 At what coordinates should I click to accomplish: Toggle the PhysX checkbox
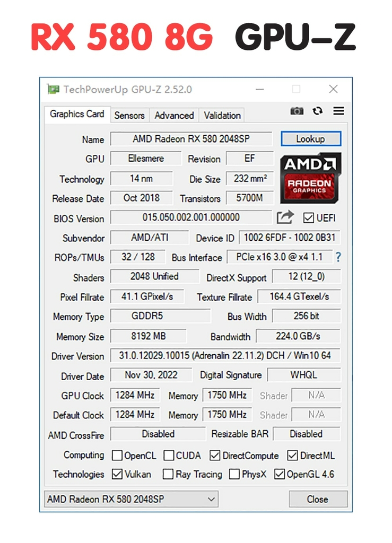tap(234, 474)
